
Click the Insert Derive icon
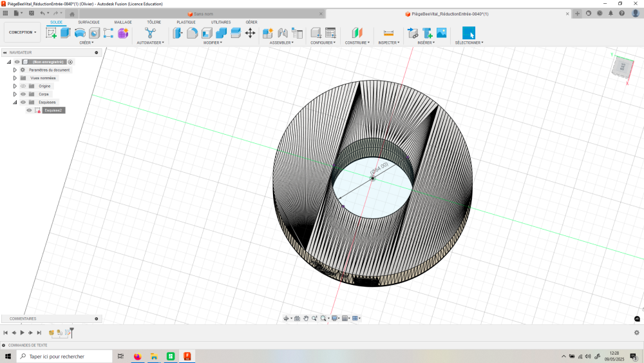click(x=413, y=33)
